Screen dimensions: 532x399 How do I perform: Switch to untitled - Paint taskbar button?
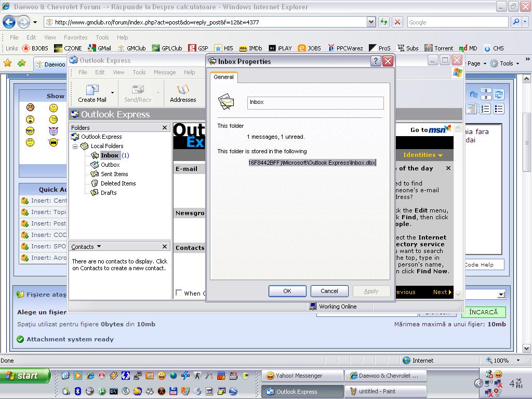click(x=385, y=391)
